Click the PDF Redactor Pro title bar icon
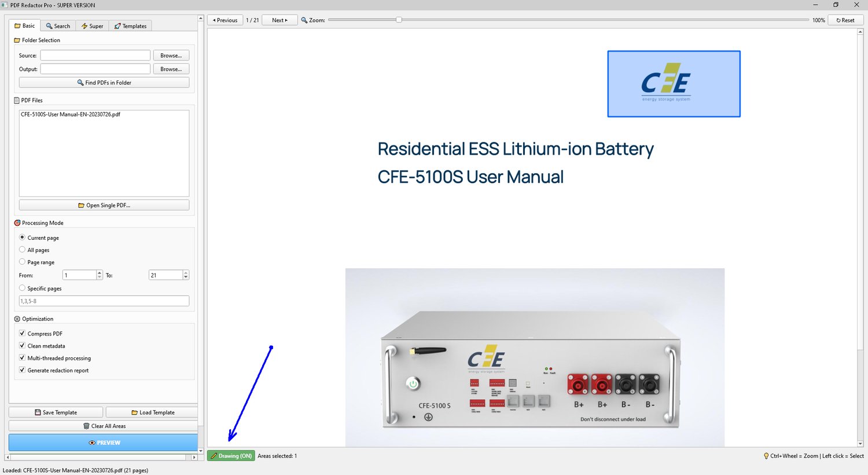Image resolution: width=868 pixels, height=475 pixels. [5, 5]
